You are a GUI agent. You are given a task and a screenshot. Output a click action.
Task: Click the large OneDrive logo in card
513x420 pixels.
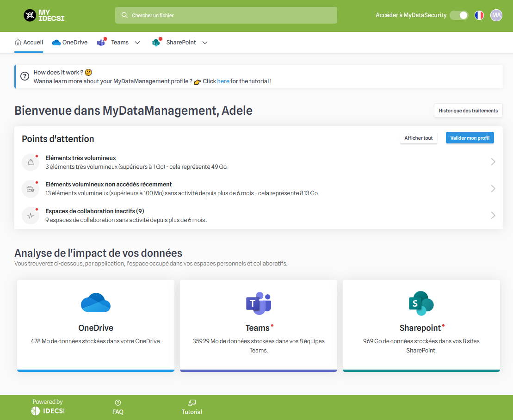[96, 303]
